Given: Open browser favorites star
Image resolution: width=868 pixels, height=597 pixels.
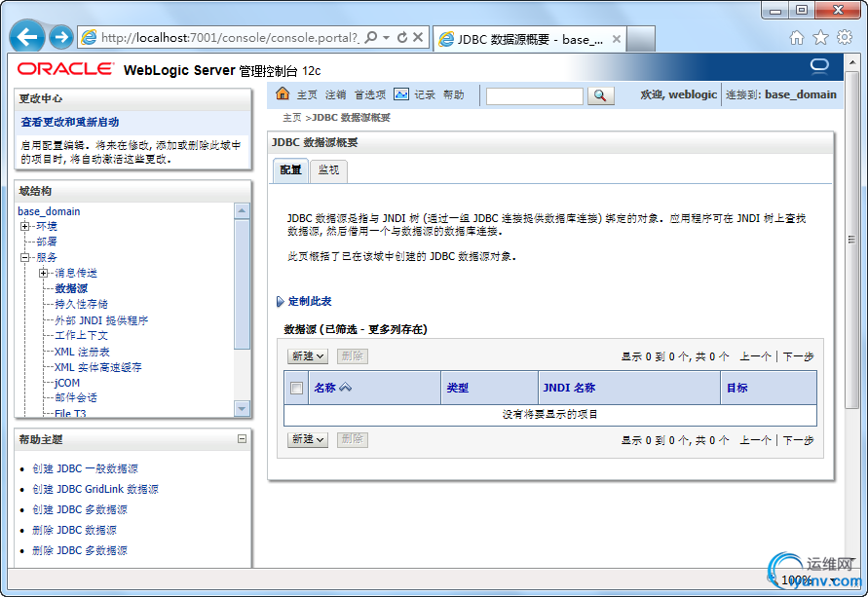Looking at the screenshot, I should pyautogui.click(x=820, y=38).
